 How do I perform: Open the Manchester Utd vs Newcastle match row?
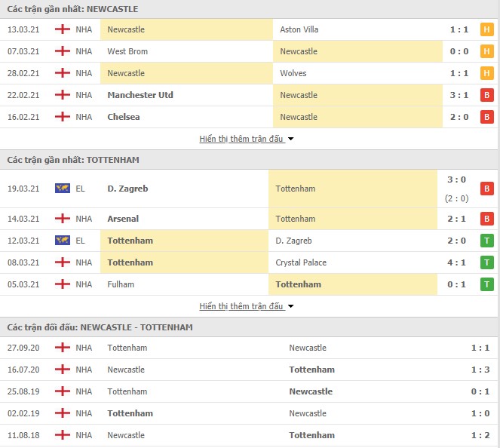coord(250,95)
